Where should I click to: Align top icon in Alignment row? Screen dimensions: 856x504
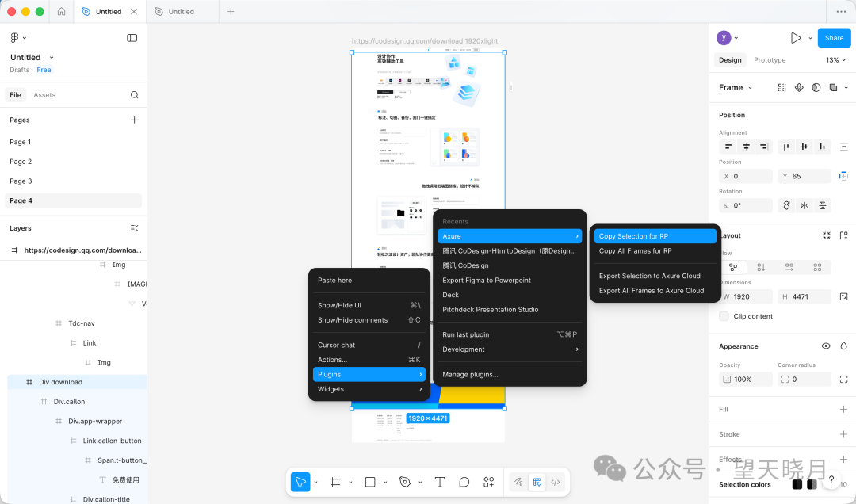(x=786, y=147)
